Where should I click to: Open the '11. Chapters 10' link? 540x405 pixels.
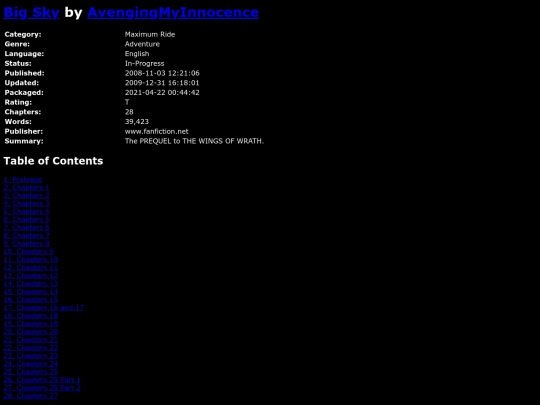coord(31,260)
